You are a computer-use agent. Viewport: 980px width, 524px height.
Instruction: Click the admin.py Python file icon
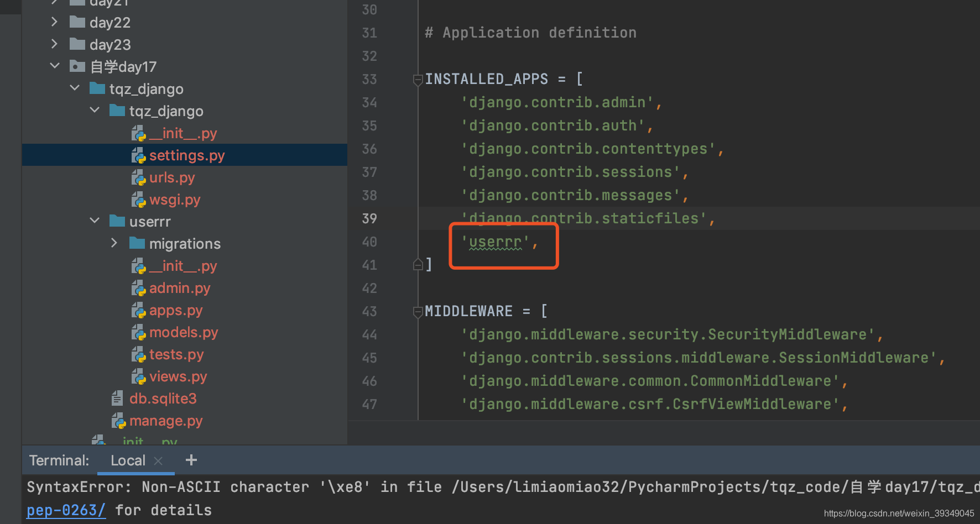(x=138, y=288)
